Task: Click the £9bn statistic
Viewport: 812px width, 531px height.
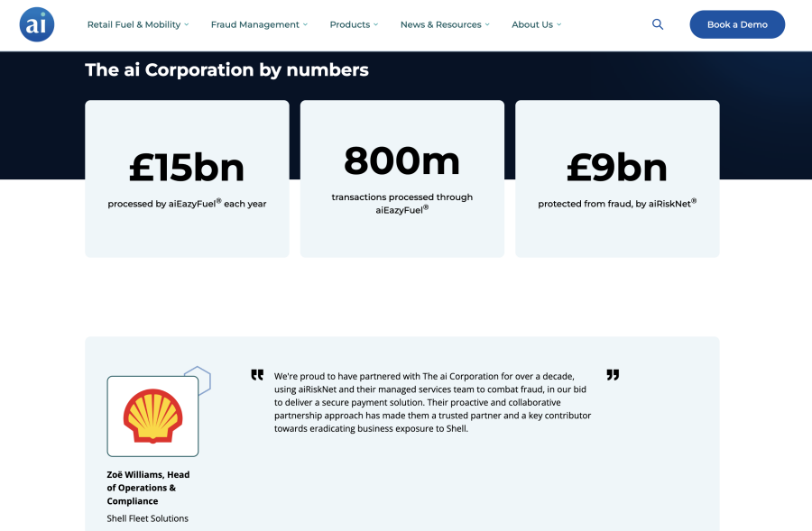Action: coord(617,168)
